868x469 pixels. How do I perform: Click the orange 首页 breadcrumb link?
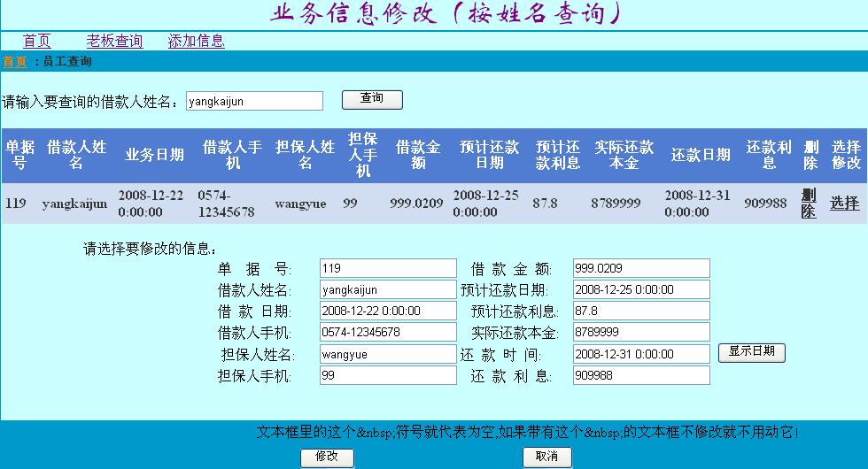pos(14,62)
